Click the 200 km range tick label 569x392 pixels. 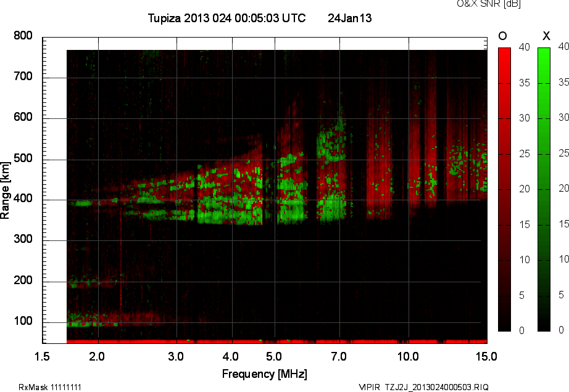[23, 280]
